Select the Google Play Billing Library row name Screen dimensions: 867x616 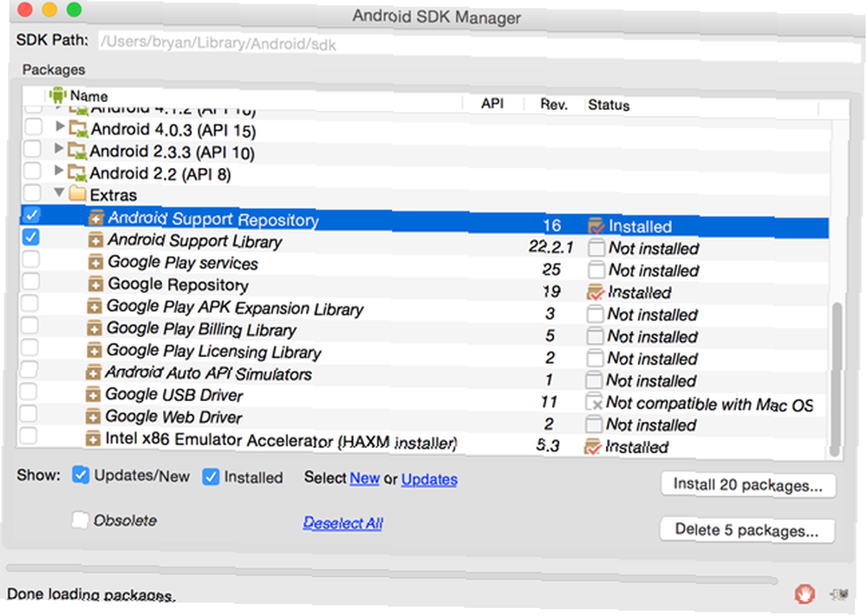201,329
